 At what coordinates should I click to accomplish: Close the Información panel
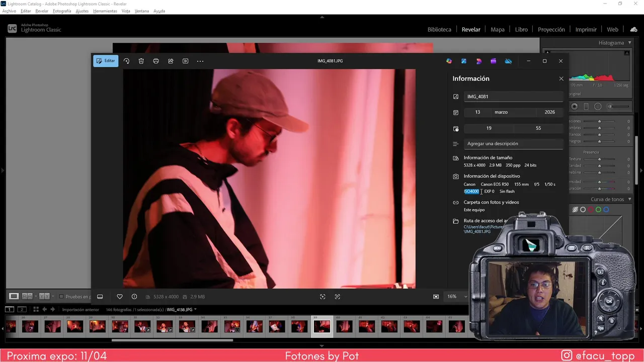(x=561, y=78)
